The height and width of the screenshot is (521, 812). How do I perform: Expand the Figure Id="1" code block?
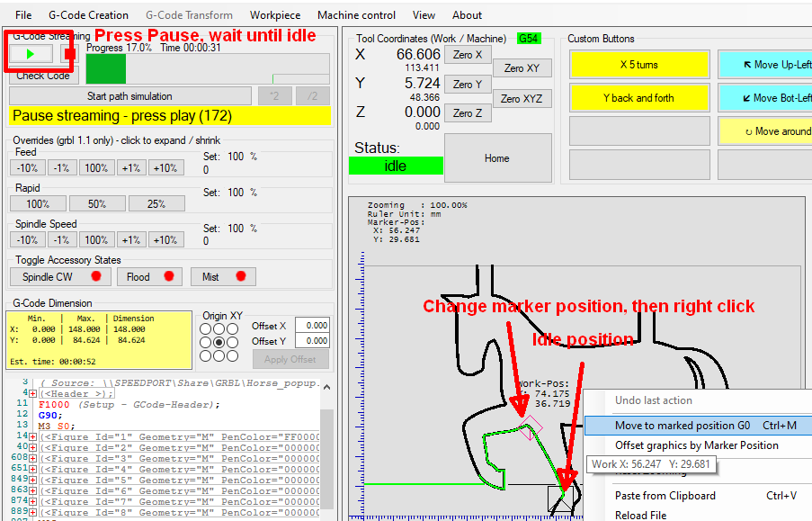click(32, 436)
